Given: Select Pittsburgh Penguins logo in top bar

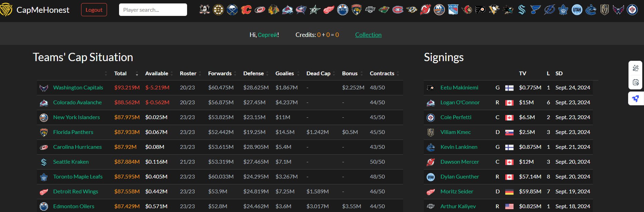Looking at the screenshot, I should click(x=495, y=10).
